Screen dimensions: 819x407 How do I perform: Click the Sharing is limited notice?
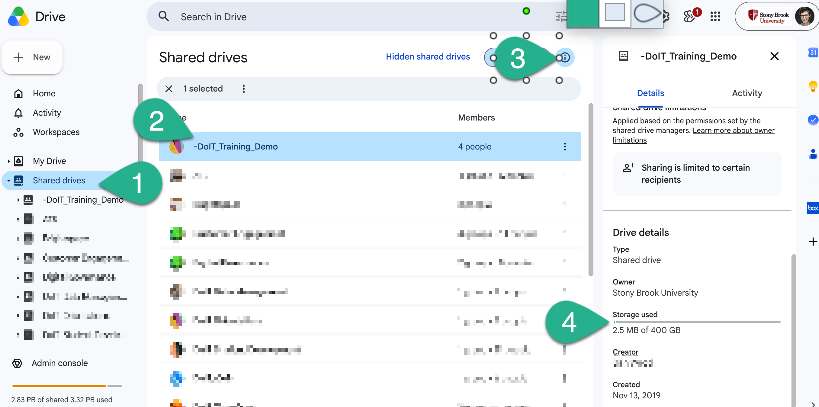click(697, 174)
